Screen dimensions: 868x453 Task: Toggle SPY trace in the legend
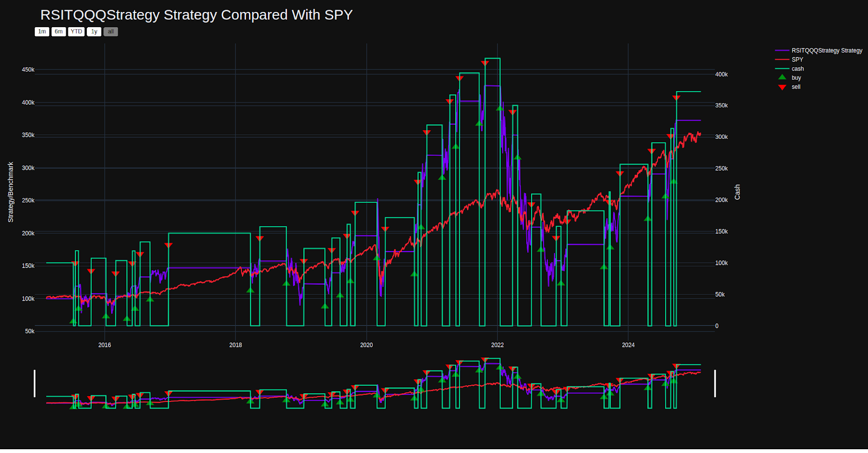(x=789, y=60)
